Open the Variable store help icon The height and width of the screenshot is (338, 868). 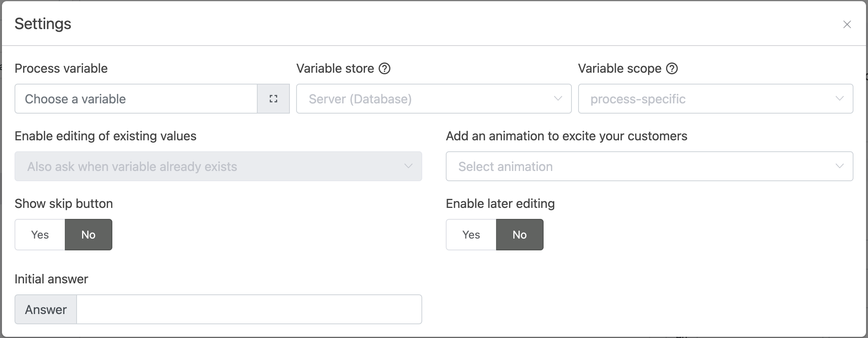[385, 68]
